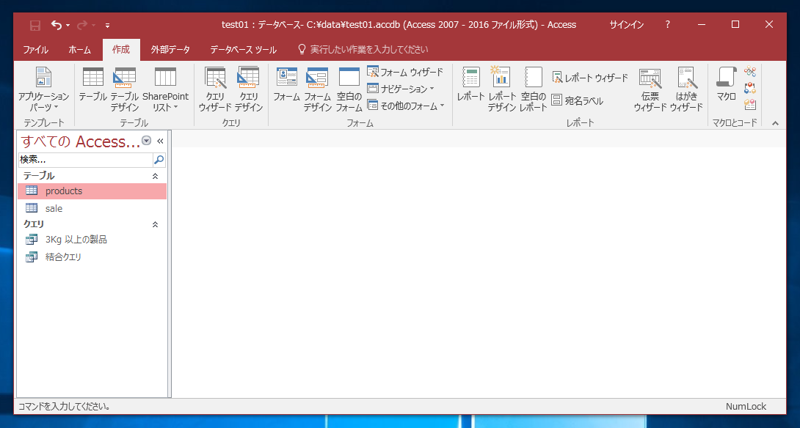Open Help with the question mark
800x428 pixels.
(x=667, y=24)
